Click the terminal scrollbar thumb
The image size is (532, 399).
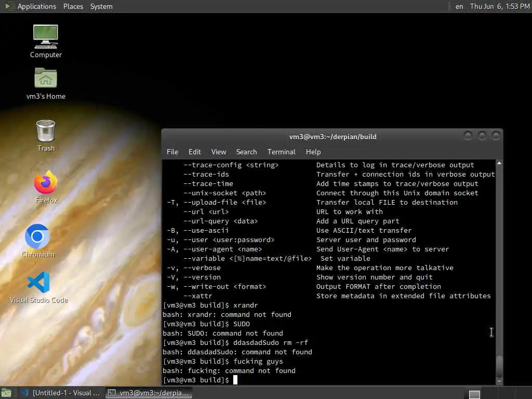tap(499, 365)
